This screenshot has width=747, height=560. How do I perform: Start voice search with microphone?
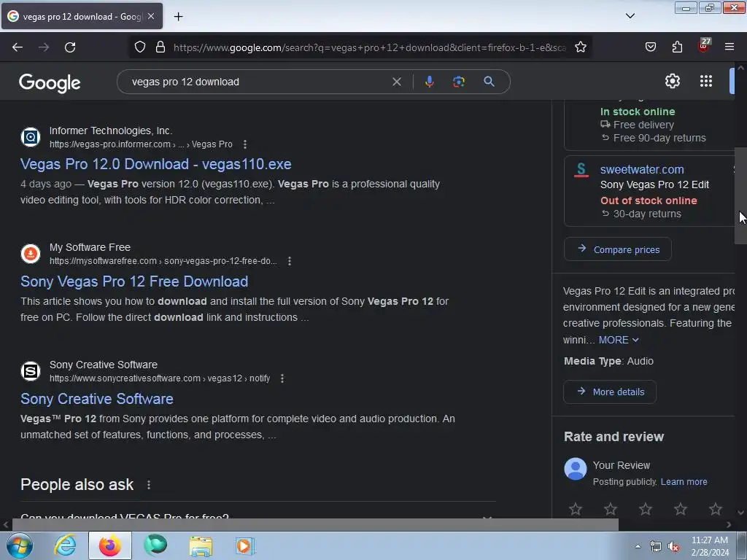(x=429, y=82)
